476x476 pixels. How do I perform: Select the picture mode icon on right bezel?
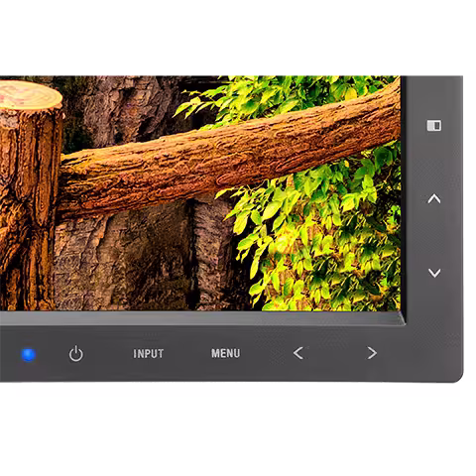click(x=434, y=126)
